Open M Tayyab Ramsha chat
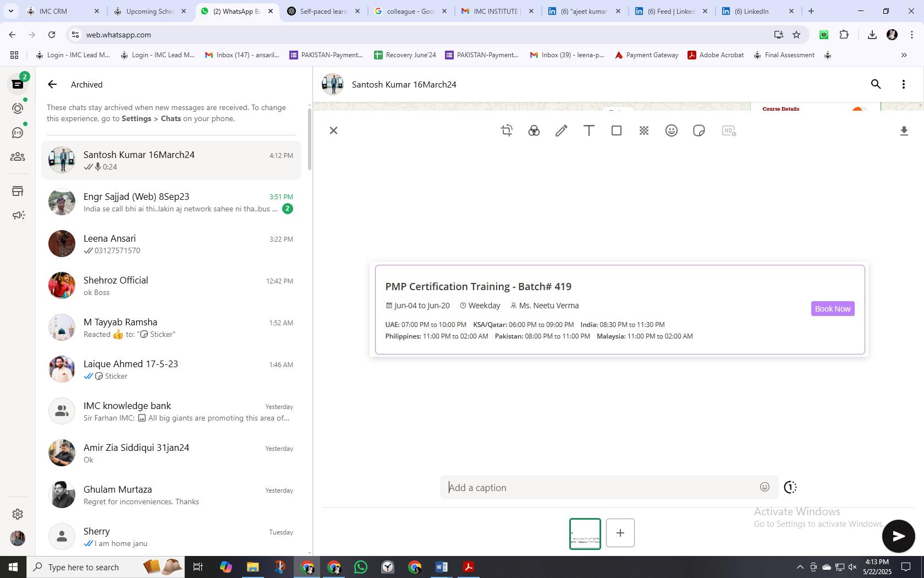 (x=171, y=328)
